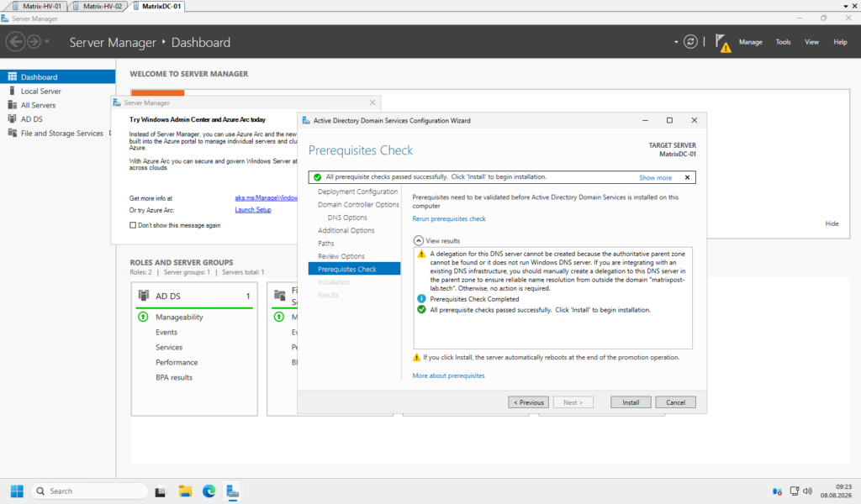
Task: Click the taskbar Search box
Action: coord(89,491)
